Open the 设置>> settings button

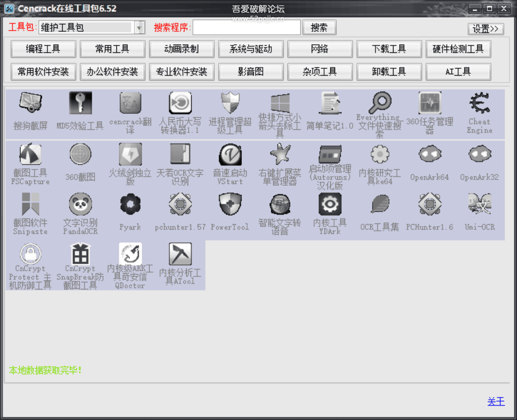click(x=485, y=29)
